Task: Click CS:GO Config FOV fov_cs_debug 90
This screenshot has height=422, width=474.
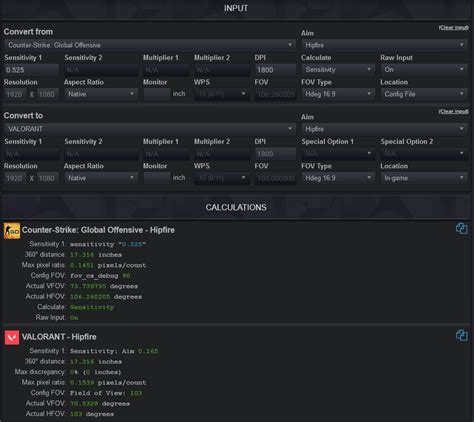Action: [100, 276]
